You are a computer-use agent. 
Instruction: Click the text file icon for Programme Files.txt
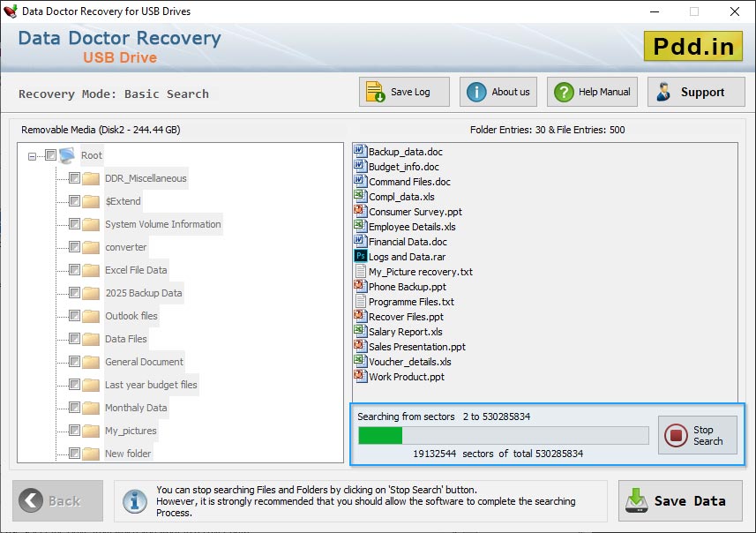point(360,301)
